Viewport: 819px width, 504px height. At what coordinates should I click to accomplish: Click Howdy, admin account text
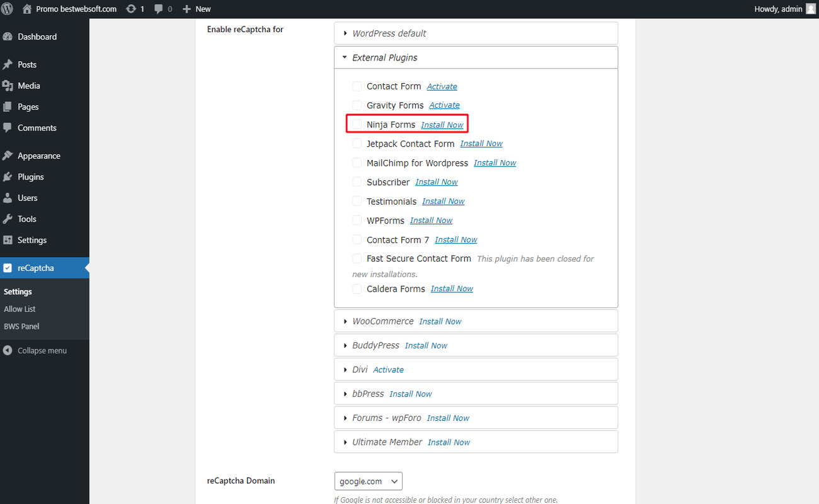coord(778,9)
